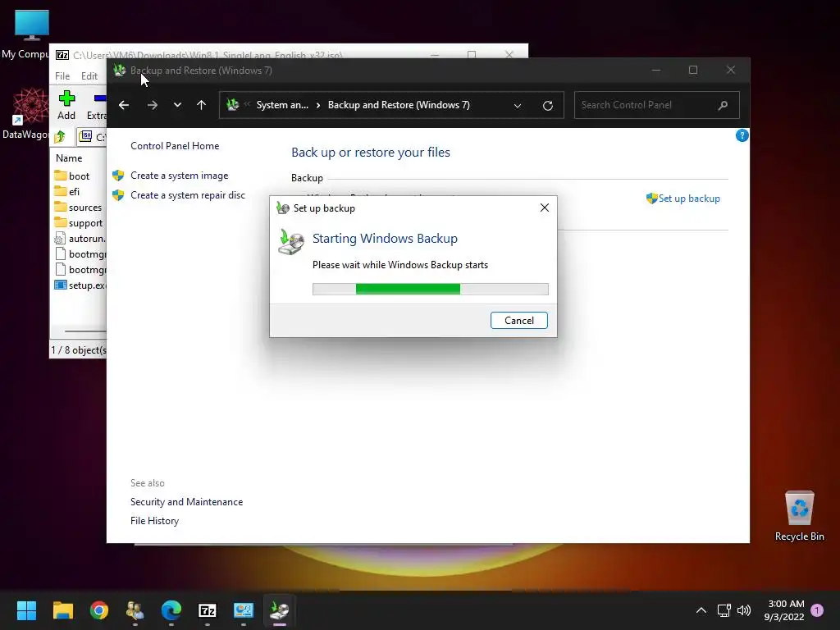Open the notification badge in tray
This screenshot has height=630, width=840.
click(x=817, y=610)
